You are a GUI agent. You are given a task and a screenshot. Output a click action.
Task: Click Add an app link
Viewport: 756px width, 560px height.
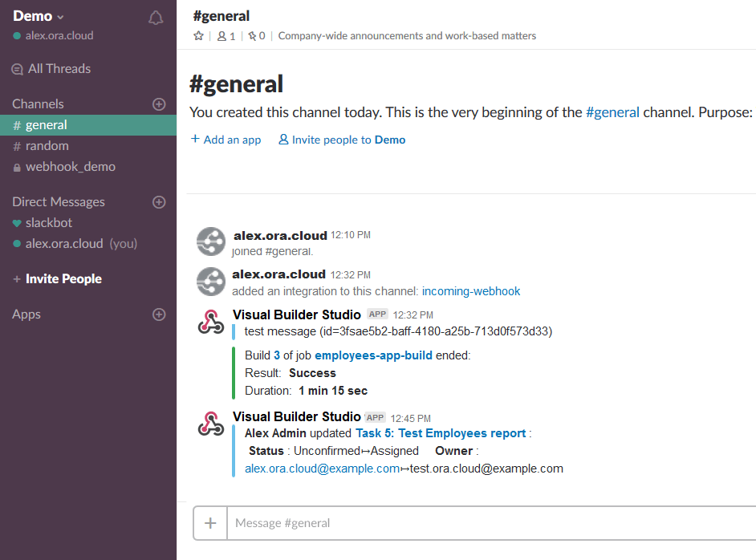pos(226,140)
